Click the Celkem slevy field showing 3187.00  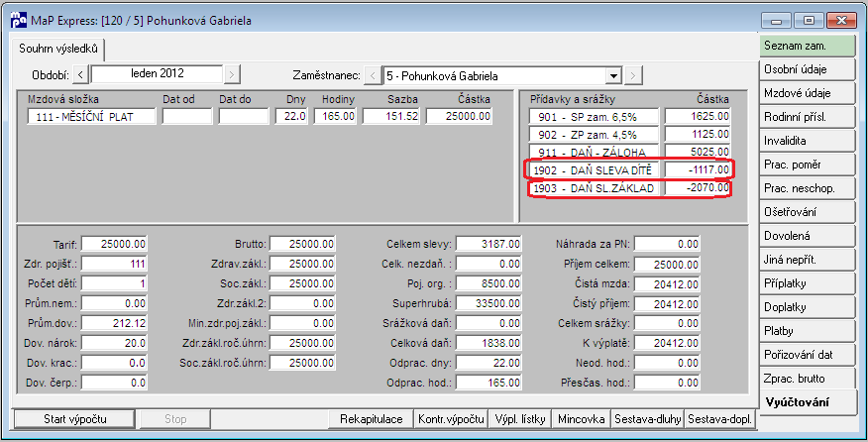click(x=488, y=244)
